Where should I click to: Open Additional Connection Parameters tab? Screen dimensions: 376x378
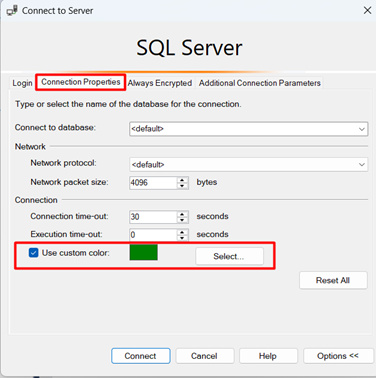[x=260, y=83]
